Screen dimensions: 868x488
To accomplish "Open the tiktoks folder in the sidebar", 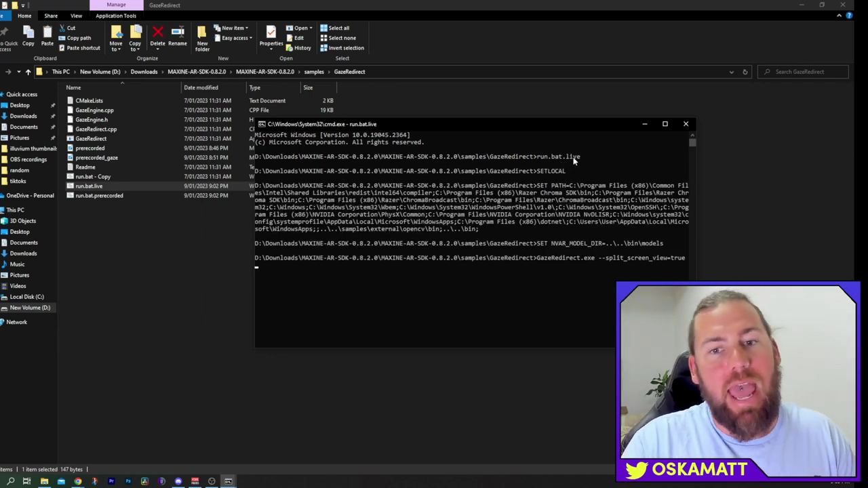I will coord(18,181).
